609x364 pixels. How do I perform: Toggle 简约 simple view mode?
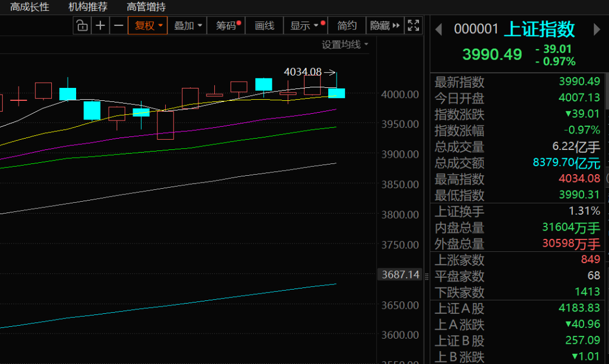tap(347, 25)
